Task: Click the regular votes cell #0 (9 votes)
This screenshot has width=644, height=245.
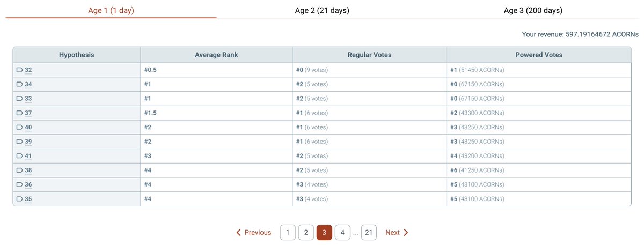Action: point(370,70)
